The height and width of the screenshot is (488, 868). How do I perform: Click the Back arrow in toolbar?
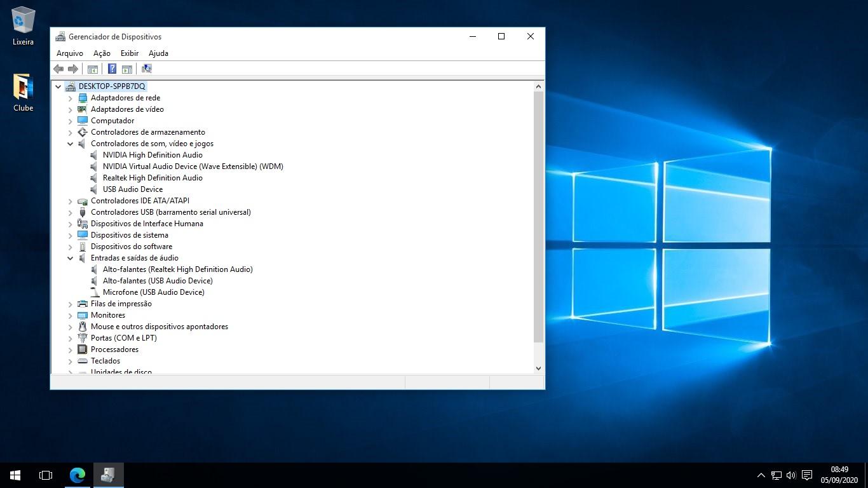(58, 69)
